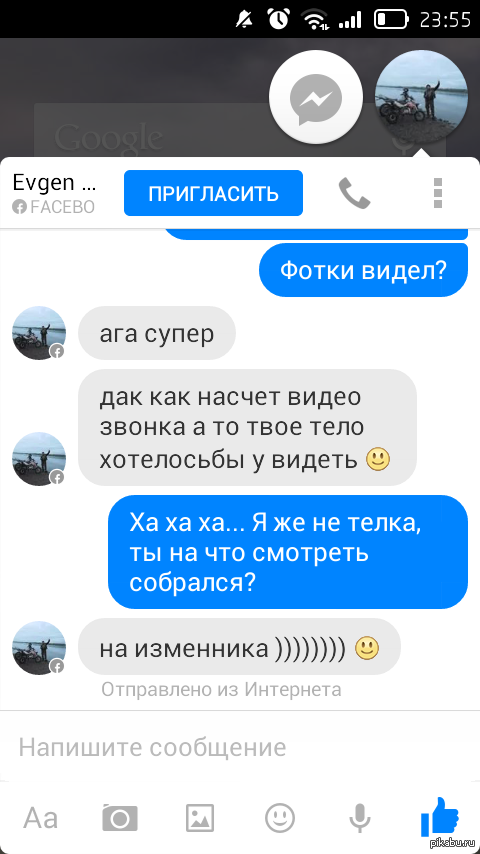Tap the microphone voice message icon
Viewport: 480px width, 854px height.
pos(360,818)
